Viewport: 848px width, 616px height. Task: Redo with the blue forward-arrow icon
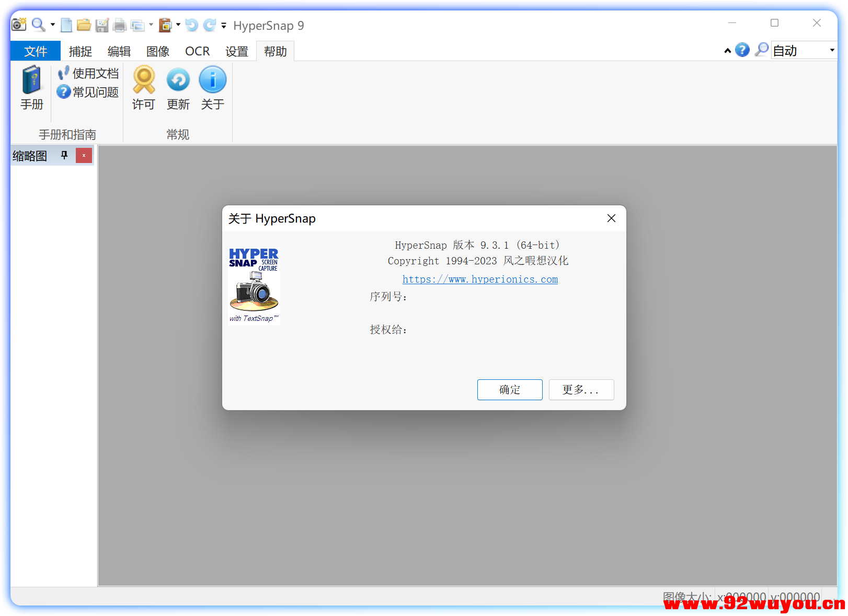[x=209, y=25]
